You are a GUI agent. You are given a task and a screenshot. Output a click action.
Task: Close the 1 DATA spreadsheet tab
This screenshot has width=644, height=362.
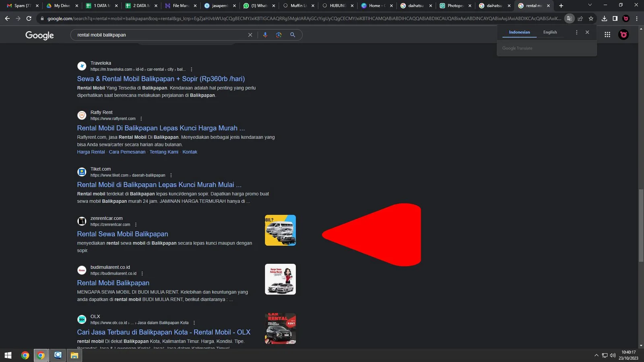point(116,6)
